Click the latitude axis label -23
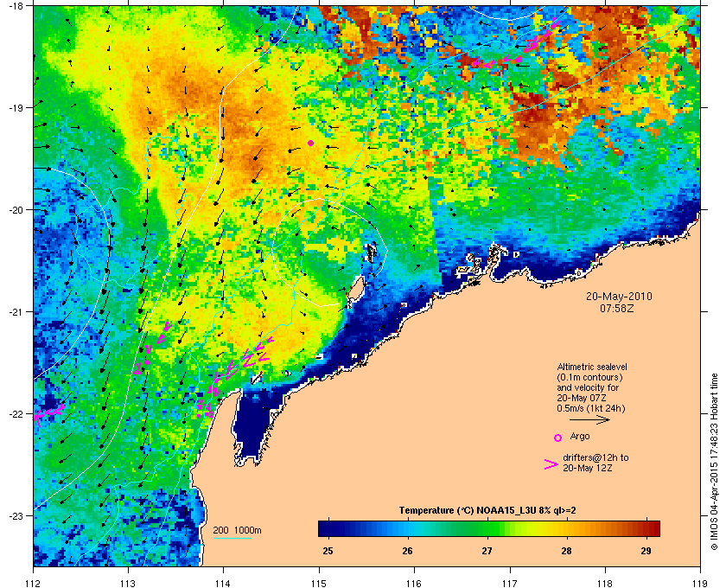 pyautogui.click(x=16, y=515)
